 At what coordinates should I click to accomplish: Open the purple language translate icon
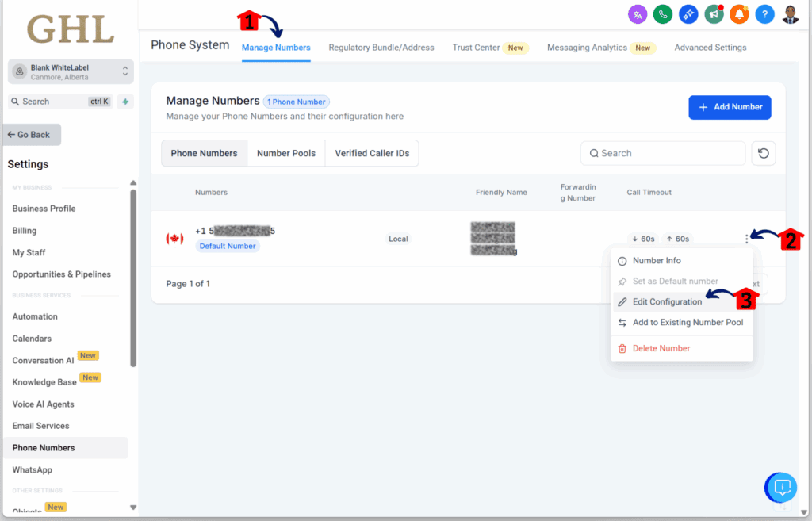point(638,14)
